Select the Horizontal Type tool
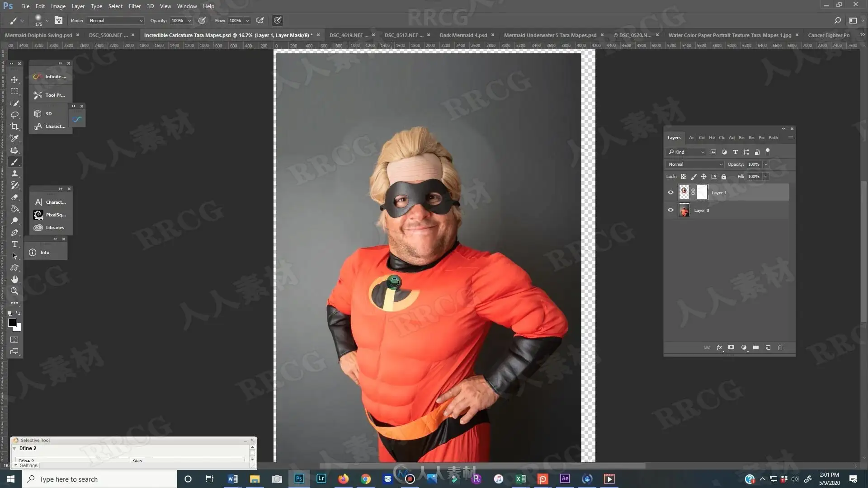The height and width of the screenshot is (488, 868). [14, 244]
